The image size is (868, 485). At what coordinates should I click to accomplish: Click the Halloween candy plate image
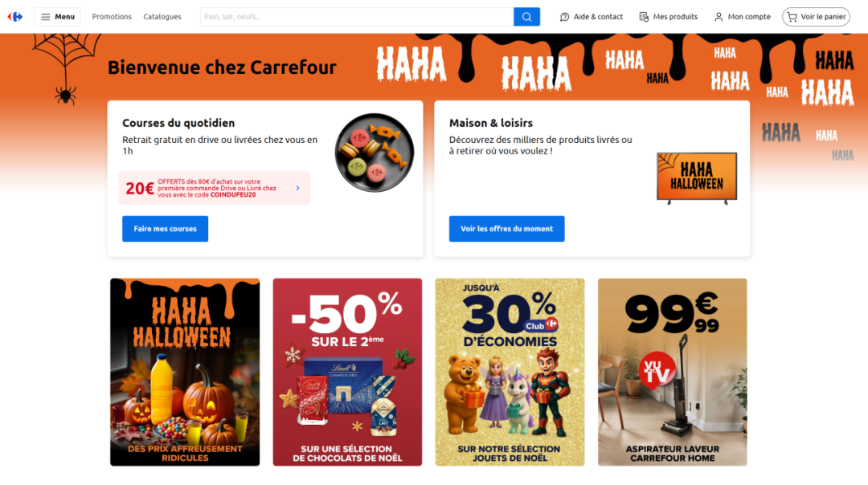(x=375, y=153)
